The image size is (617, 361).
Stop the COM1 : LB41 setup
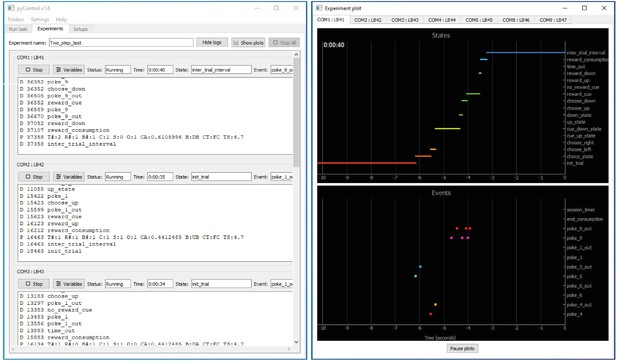34,70
